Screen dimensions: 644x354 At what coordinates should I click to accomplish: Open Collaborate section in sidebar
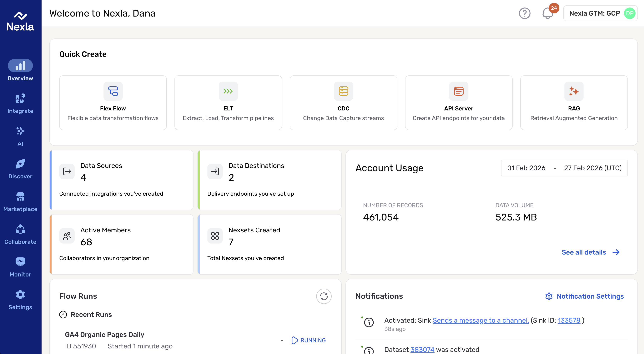(20, 234)
